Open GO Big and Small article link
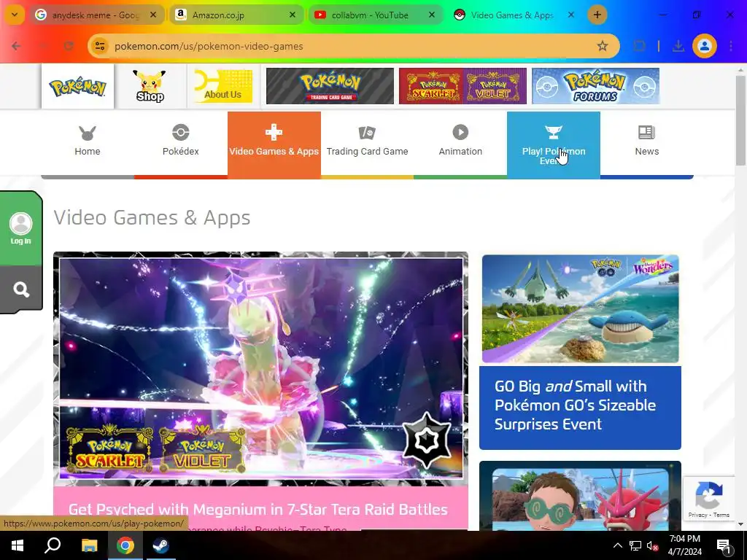Viewport: 747px width, 560px height. tap(575, 405)
